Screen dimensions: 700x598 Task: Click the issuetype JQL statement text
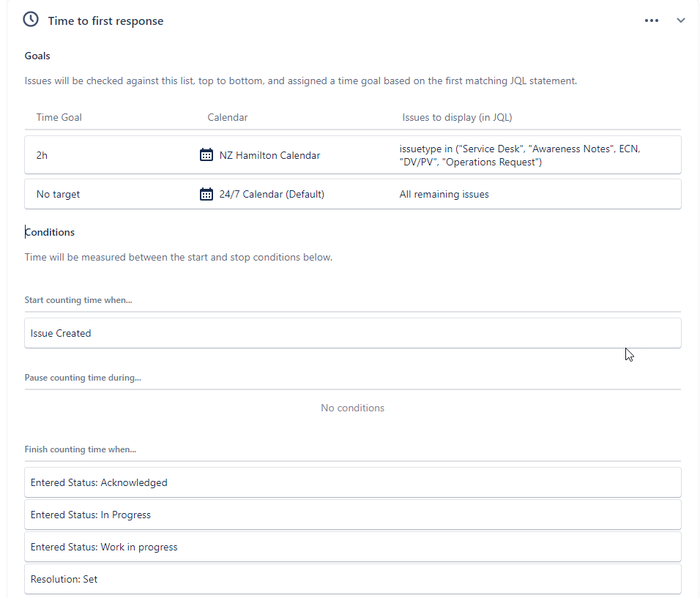click(520, 155)
